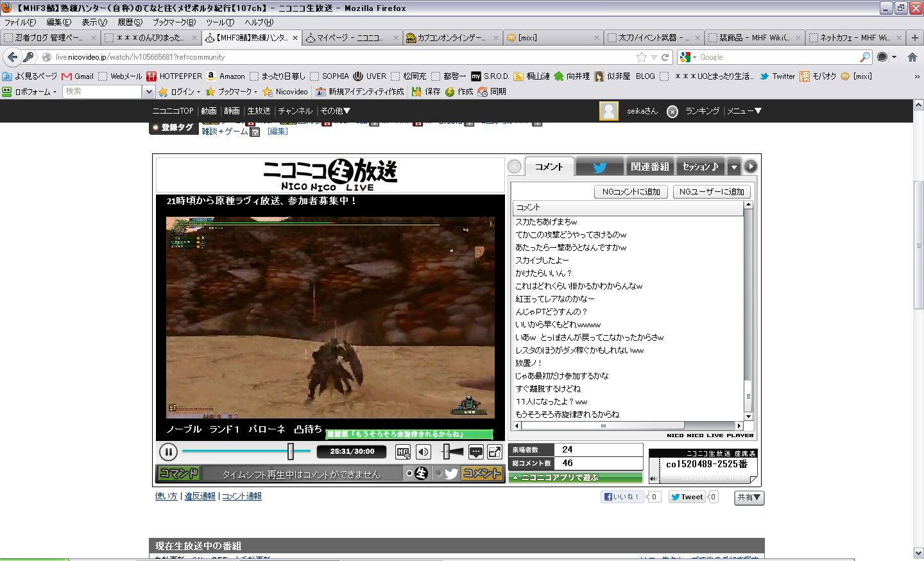Image resolution: width=924 pixels, height=561 pixels.
Task: Open ニコニコTOP in site navigation
Action: (x=173, y=111)
